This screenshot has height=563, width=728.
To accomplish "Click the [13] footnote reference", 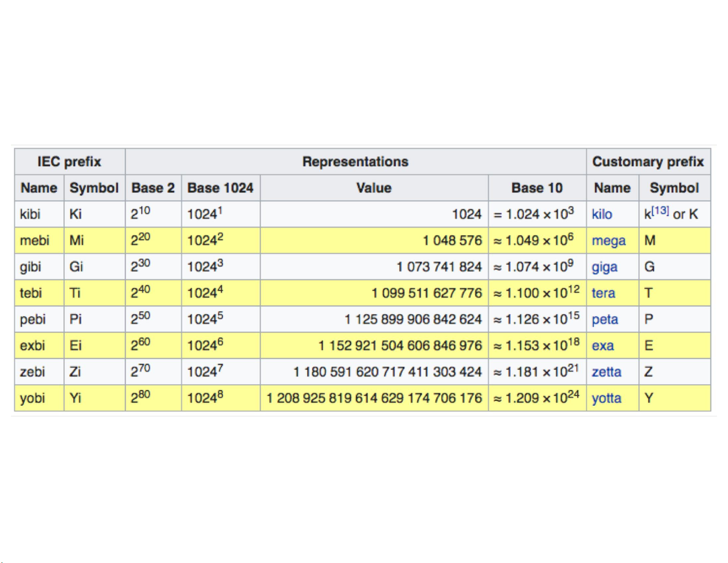I will 660,211.
